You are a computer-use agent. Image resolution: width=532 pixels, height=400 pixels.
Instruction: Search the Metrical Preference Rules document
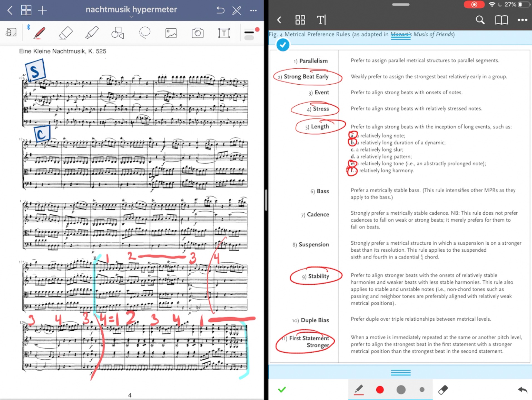480,20
